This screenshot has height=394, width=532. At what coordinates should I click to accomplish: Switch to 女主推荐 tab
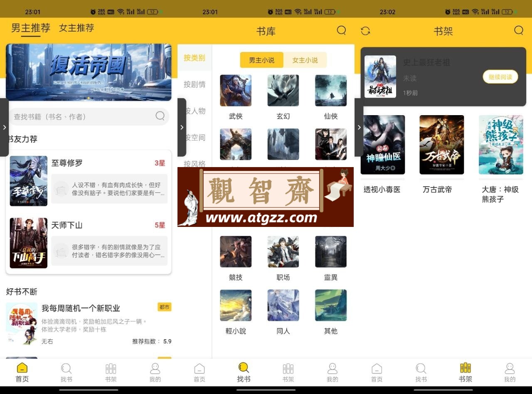pos(76,28)
